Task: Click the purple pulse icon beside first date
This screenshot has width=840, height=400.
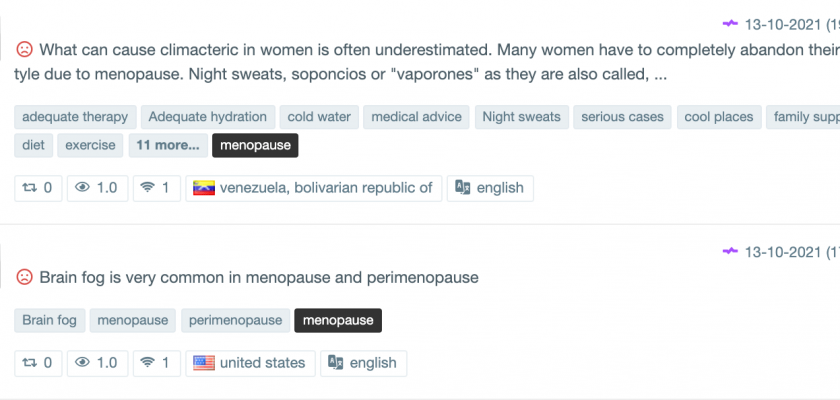Action: pyautogui.click(x=731, y=23)
